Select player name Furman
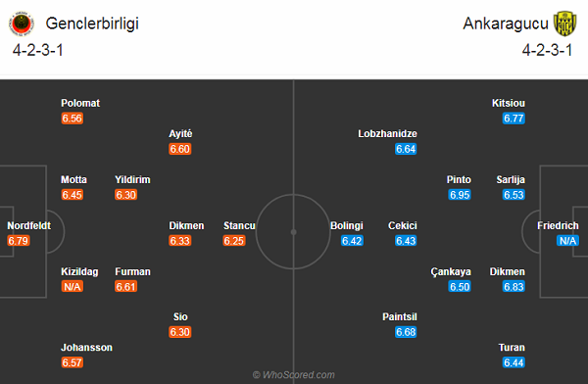The image size is (588, 384). [x=132, y=271]
